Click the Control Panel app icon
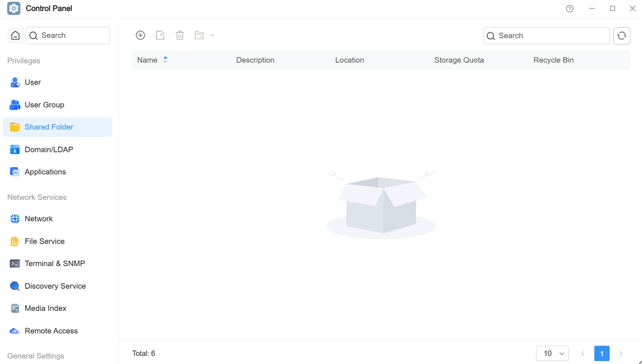This screenshot has height=364, width=642. (x=14, y=9)
